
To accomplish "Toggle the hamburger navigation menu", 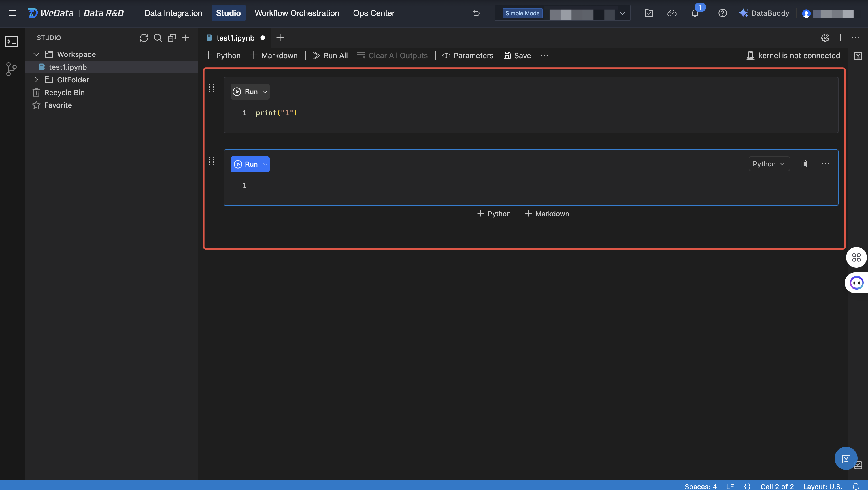I will pyautogui.click(x=12, y=13).
